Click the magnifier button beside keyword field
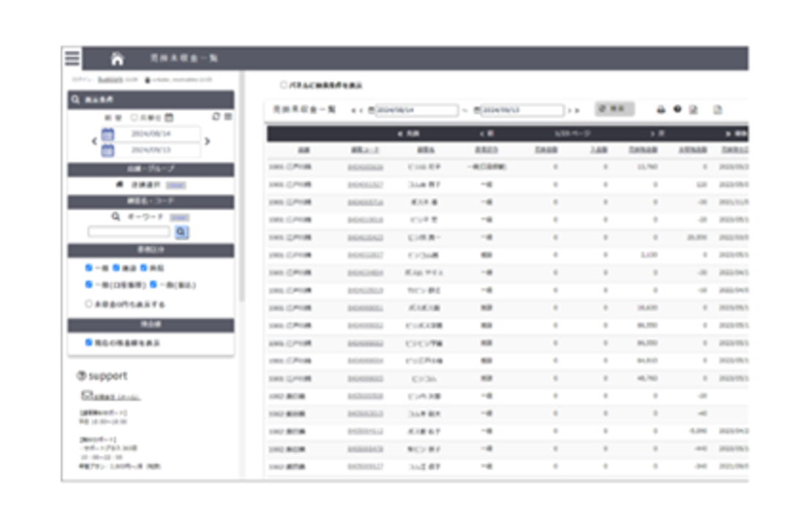The height and width of the screenshot is (527, 812). pos(181,231)
